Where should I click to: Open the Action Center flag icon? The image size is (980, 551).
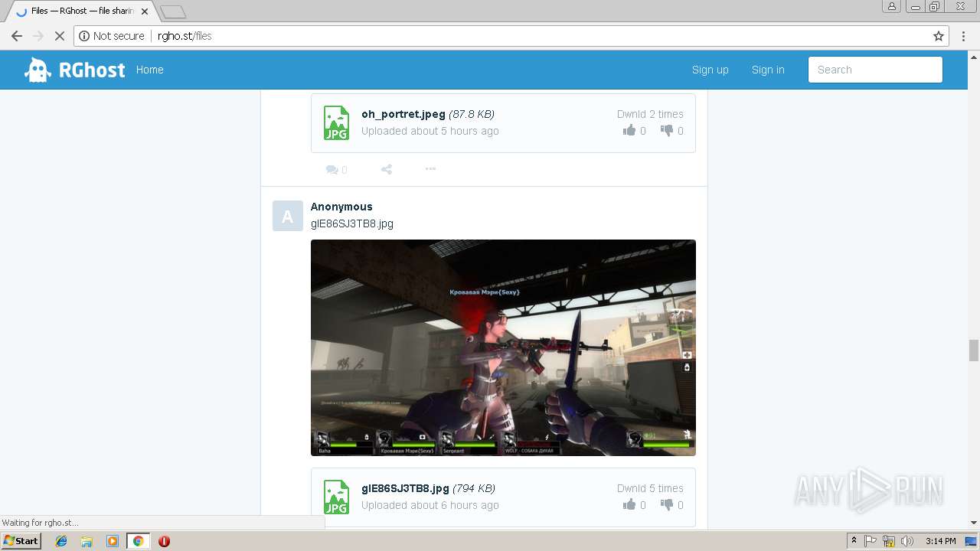click(x=871, y=541)
